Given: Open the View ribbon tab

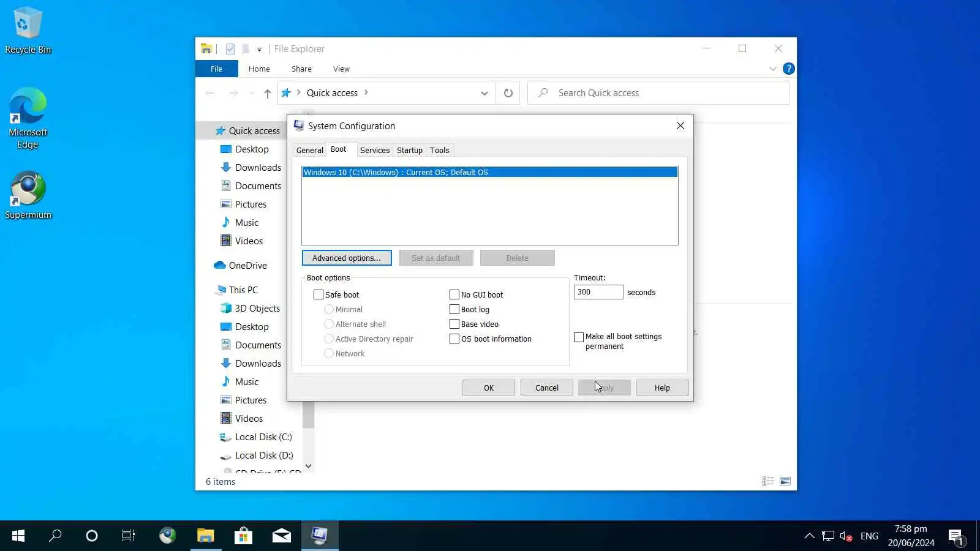Looking at the screenshot, I should click(x=341, y=69).
